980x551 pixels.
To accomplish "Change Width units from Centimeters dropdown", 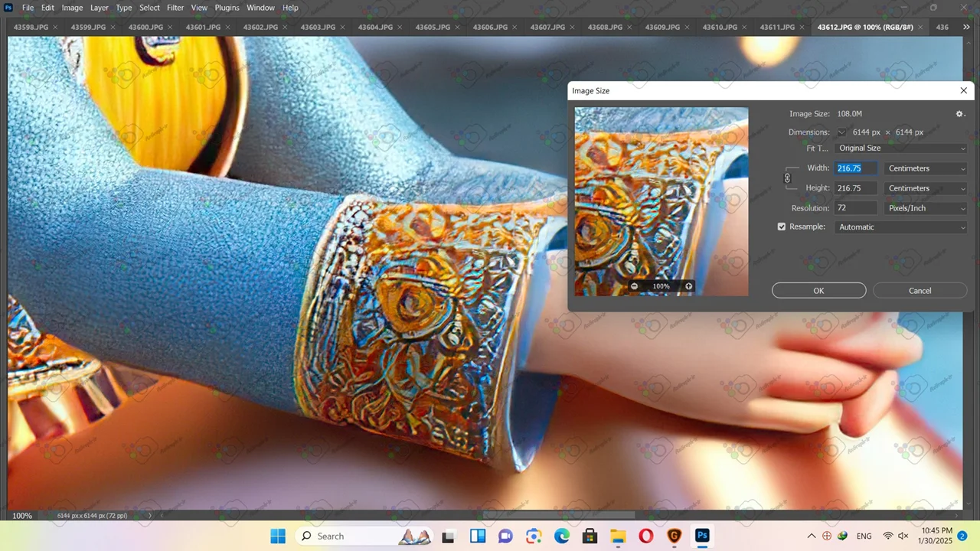I will 926,168.
